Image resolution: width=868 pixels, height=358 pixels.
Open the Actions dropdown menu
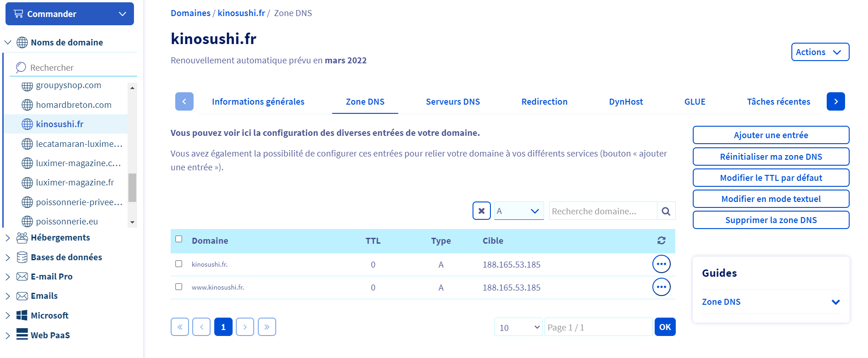820,52
